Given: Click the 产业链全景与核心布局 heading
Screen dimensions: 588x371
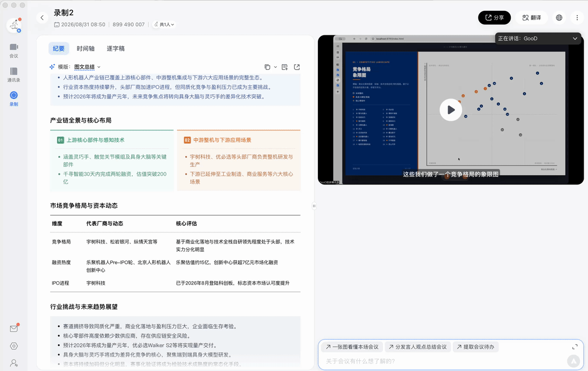Looking at the screenshot, I should click(x=81, y=120).
